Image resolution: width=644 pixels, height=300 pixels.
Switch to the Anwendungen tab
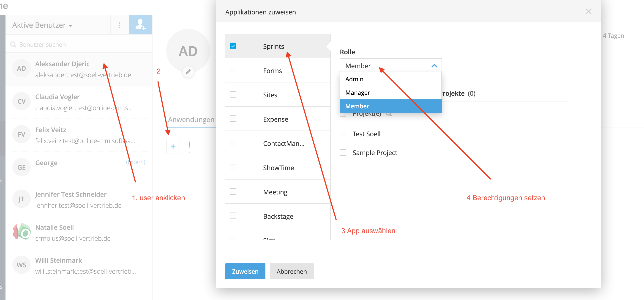(x=191, y=120)
